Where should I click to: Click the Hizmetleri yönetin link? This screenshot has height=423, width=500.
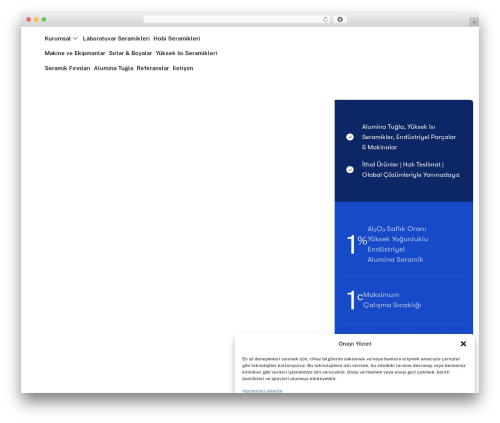click(x=262, y=391)
